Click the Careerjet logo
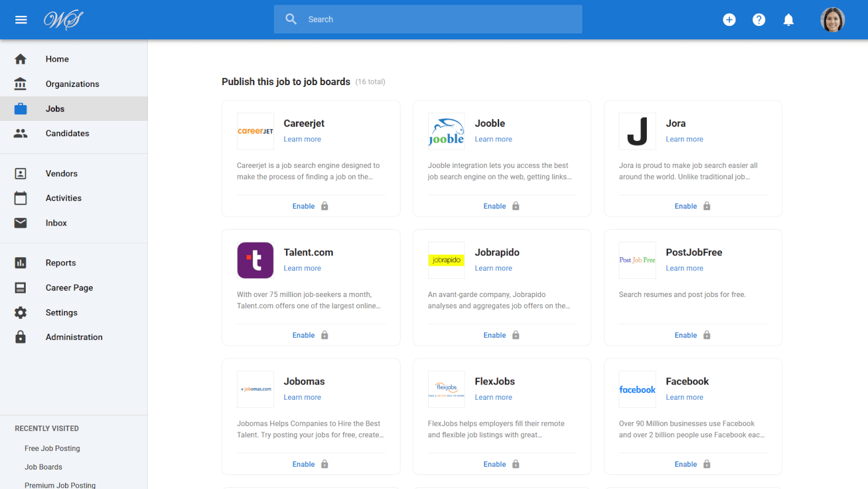868x489 pixels. 255,131
